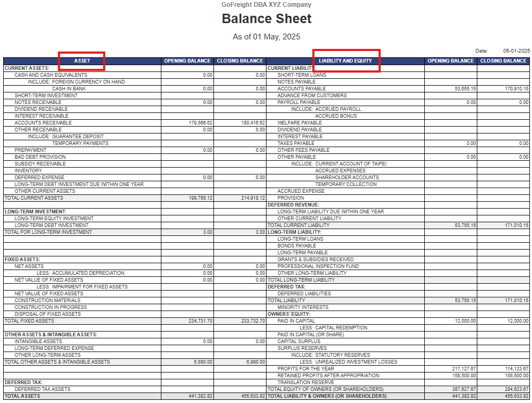Select the GoFreight DBA XYZ Company heading
The image size is (532, 403).
click(x=266, y=5)
